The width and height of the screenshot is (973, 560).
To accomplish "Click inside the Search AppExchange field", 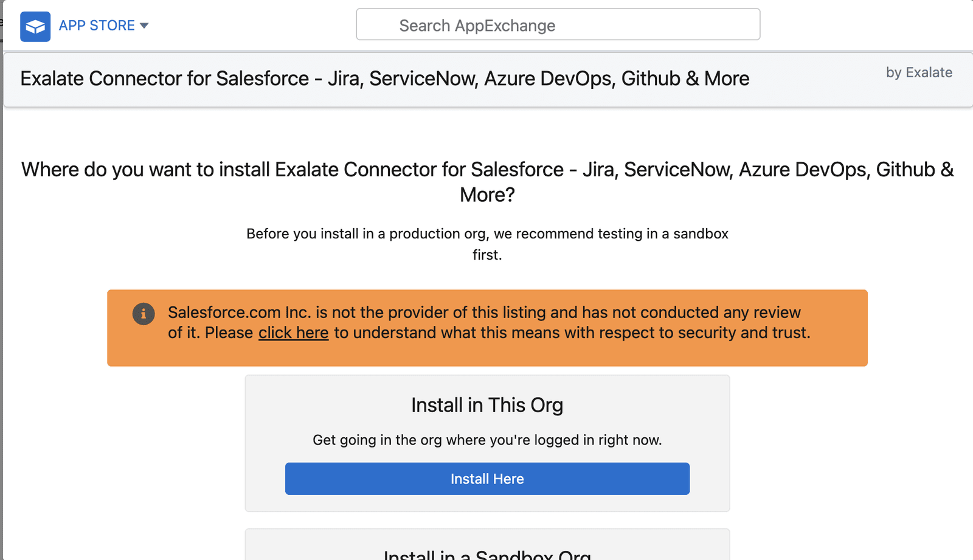I will point(558,24).
